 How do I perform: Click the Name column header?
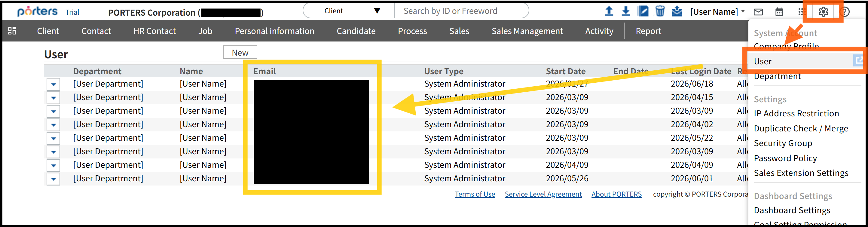(x=191, y=71)
